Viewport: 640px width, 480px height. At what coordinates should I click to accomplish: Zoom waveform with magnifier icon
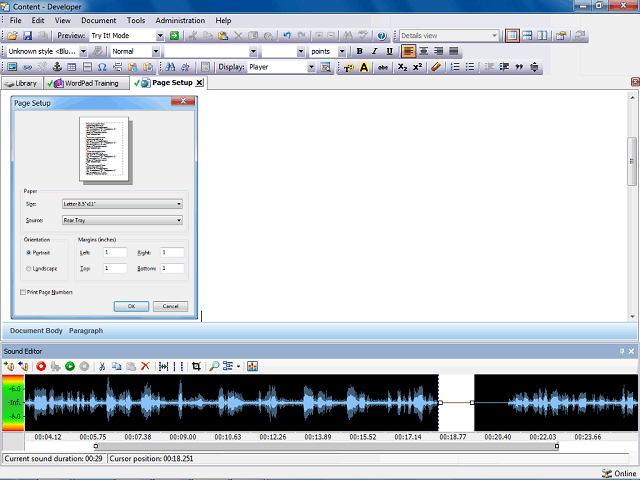tap(214, 367)
